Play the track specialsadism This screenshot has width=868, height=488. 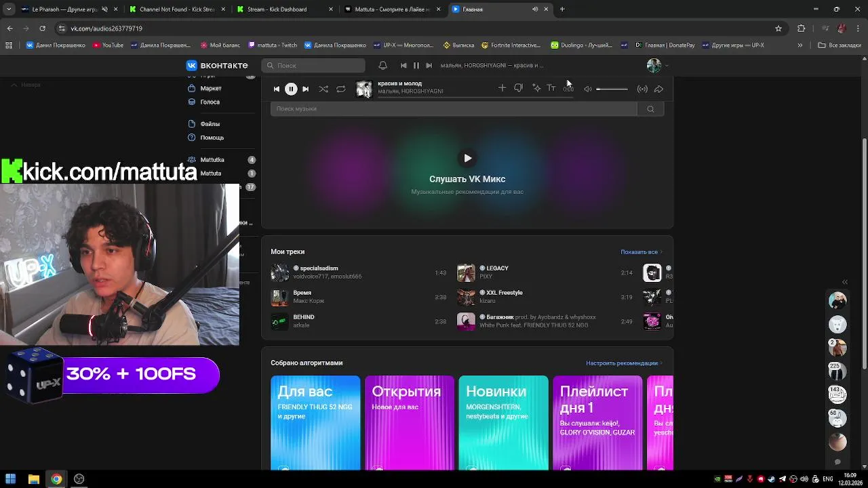click(358, 272)
